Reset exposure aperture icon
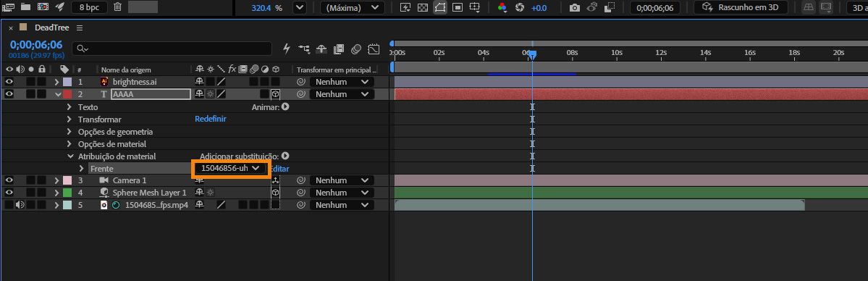This screenshot has height=281, width=868. [x=519, y=8]
